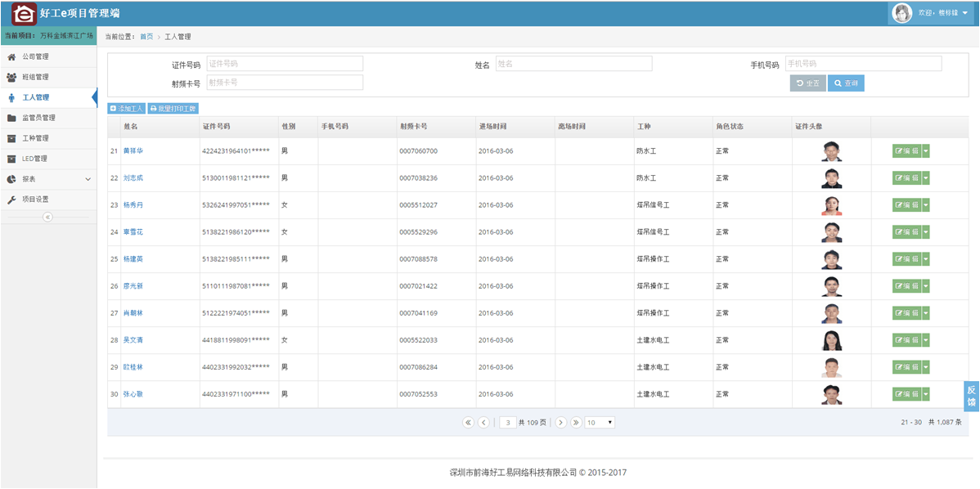Click the 首页 breadcrumb link
This screenshot has width=980, height=489.
coord(146,37)
